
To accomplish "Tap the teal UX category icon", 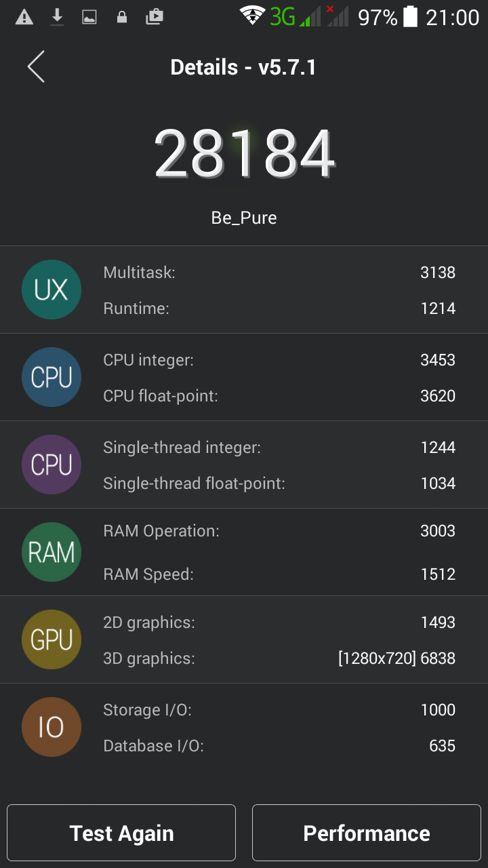I will click(52, 290).
